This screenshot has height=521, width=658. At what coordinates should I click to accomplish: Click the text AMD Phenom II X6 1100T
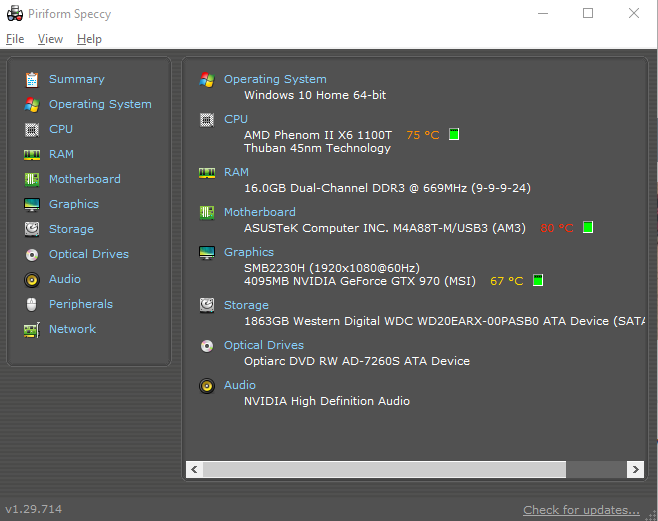point(318,135)
